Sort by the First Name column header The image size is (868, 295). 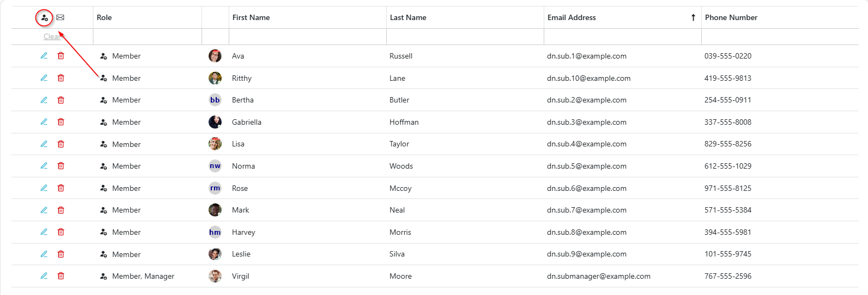251,17
